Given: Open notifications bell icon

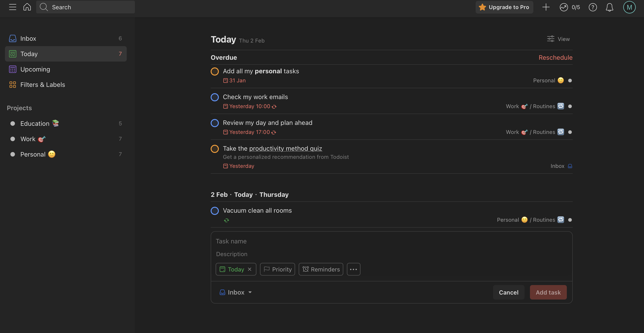Looking at the screenshot, I should (x=610, y=7).
